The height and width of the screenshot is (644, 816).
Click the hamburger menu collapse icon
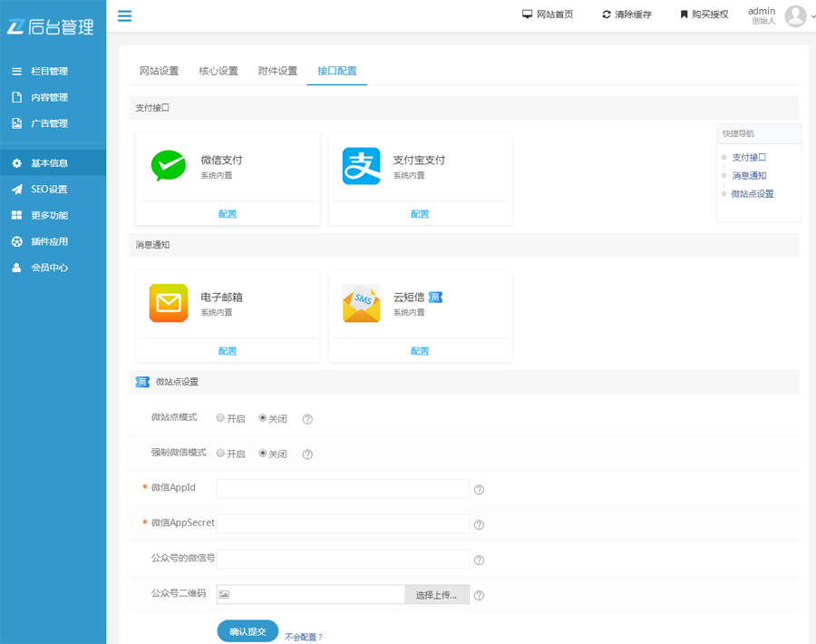click(125, 15)
